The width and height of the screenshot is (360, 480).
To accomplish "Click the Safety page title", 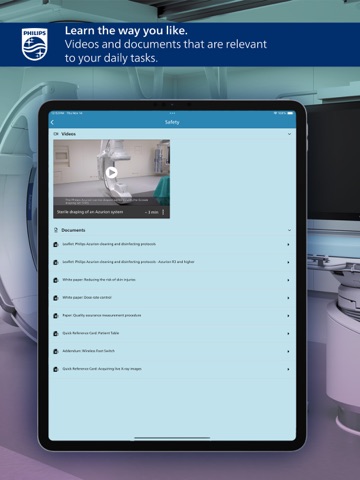I will 172,122.
